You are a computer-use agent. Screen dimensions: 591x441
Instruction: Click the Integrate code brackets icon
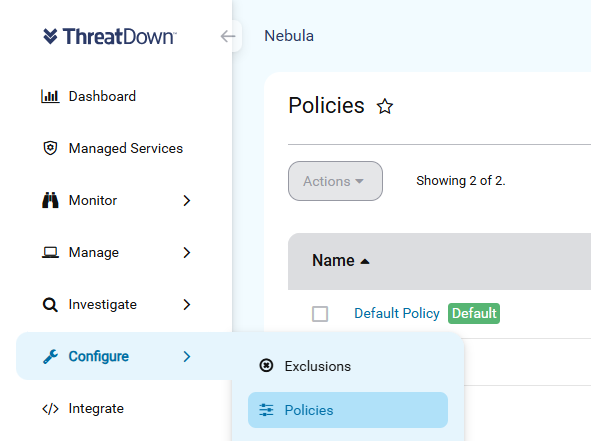pyautogui.click(x=50, y=409)
